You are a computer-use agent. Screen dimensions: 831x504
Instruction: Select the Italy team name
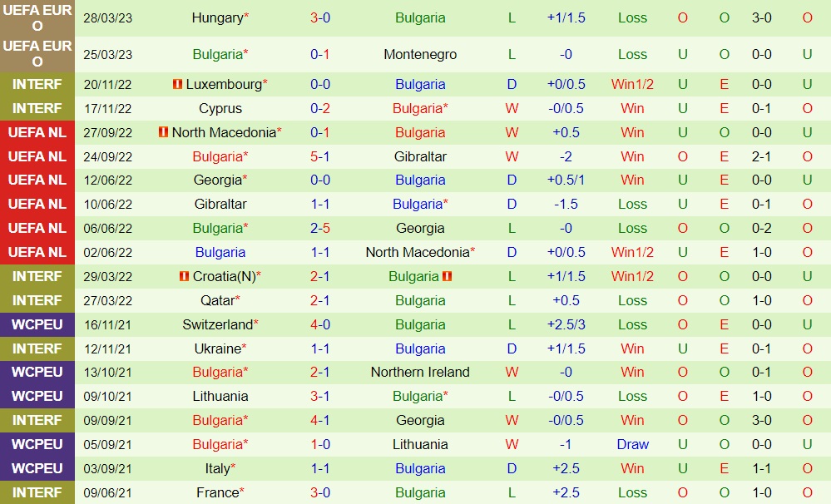(217, 468)
